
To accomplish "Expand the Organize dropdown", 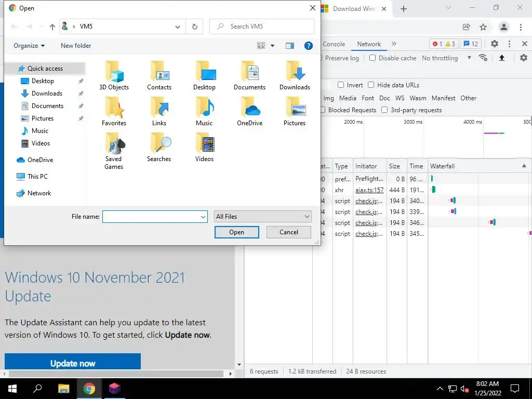I will pyautogui.click(x=29, y=46).
